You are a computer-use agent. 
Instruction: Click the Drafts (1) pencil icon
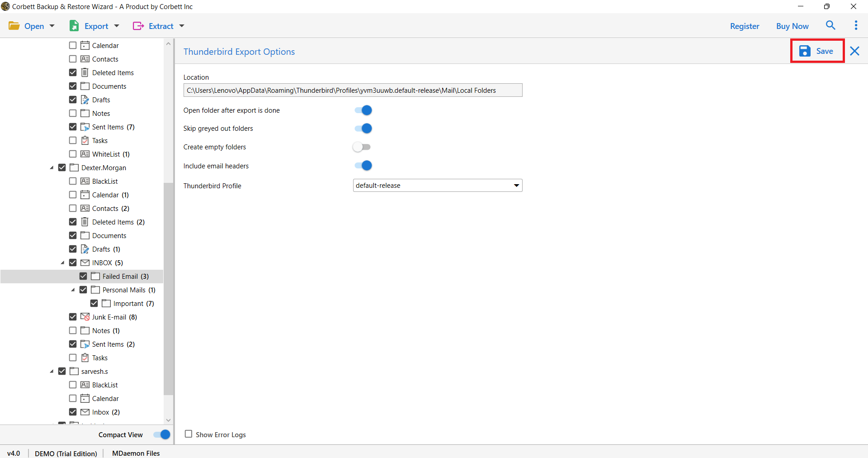click(x=85, y=249)
